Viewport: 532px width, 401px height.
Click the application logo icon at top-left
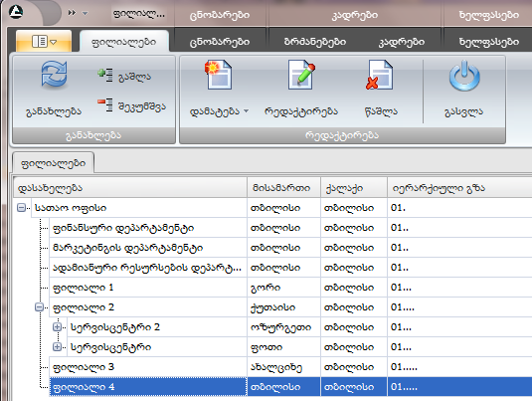(16, 12)
